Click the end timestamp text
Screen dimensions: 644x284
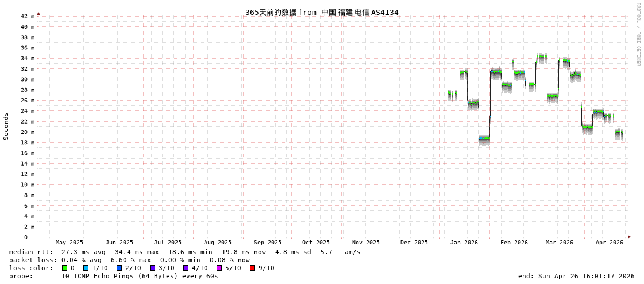click(x=576, y=276)
